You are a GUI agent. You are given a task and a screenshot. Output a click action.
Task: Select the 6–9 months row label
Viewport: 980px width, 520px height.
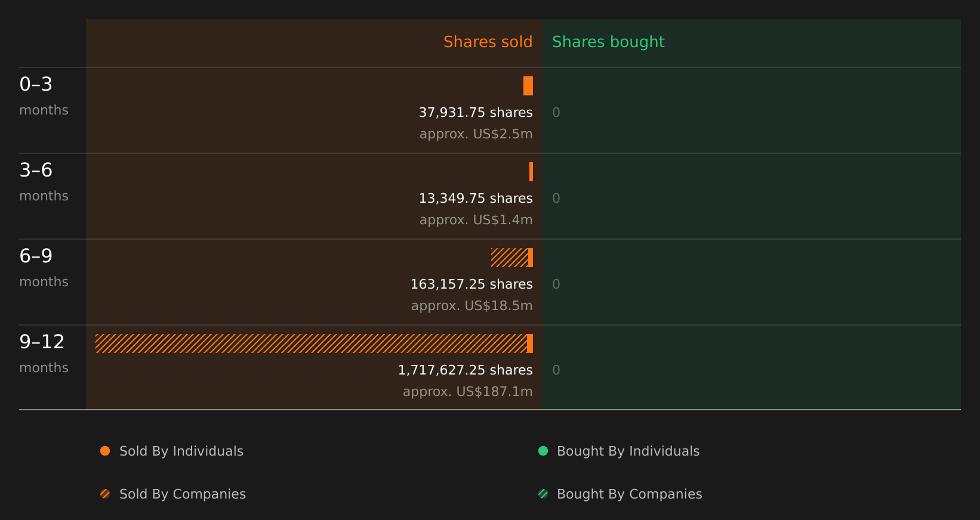pos(44,268)
